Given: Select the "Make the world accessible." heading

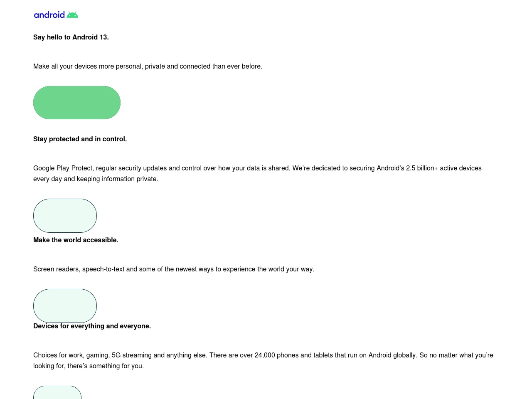Looking at the screenshot, I should (x=76, y=240).
